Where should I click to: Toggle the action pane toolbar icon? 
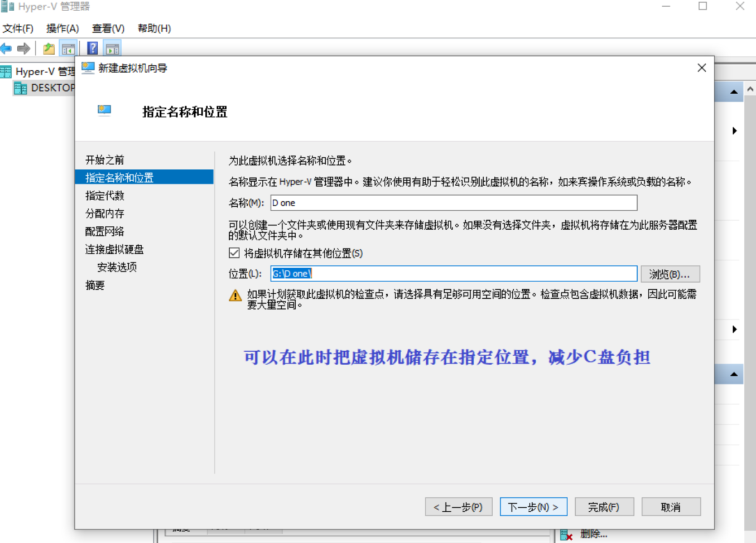113,49
